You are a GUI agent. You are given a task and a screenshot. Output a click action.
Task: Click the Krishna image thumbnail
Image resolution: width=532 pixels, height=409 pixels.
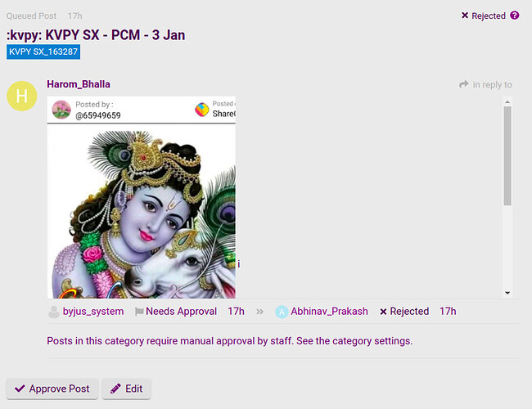141,197
